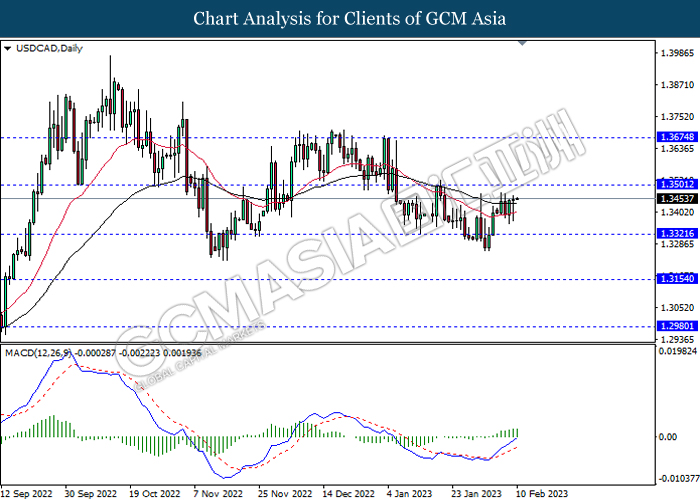Click the 19 Oct 2022 date label

point(154,494)
